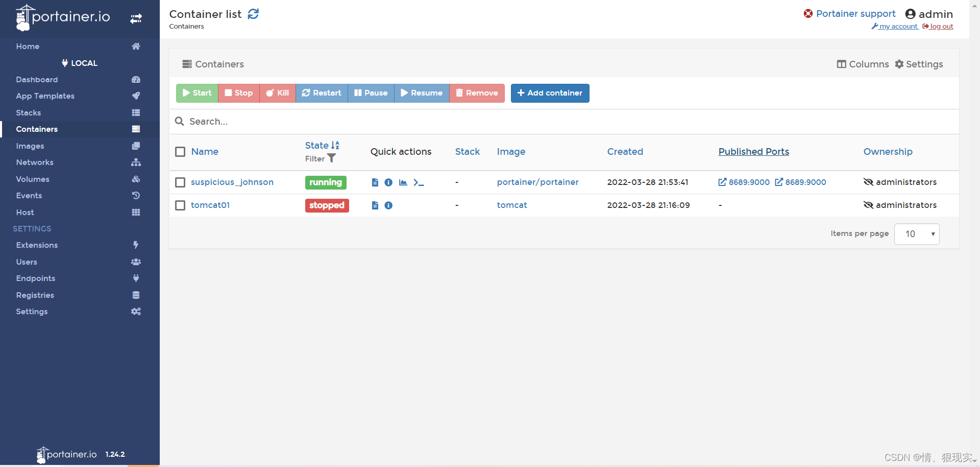
Task: Toggle the select-all containers checkbox
Action: coord(180,152)
